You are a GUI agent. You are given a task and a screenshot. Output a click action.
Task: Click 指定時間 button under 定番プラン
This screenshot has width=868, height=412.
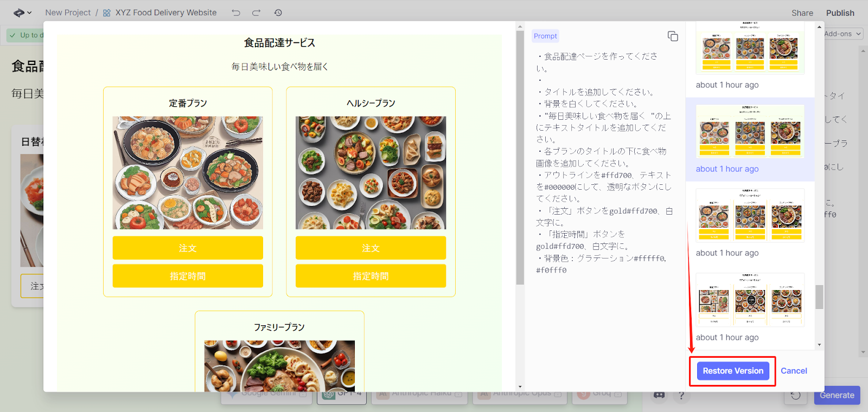(188, 276)
